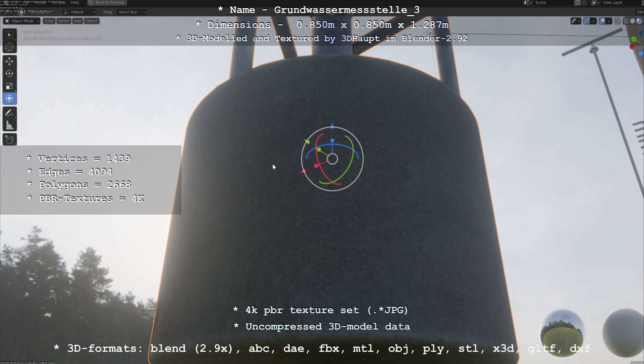Activate the 3D Cursor tool
The width and height of the screenshot is (644, 364).
click(9, 47)
